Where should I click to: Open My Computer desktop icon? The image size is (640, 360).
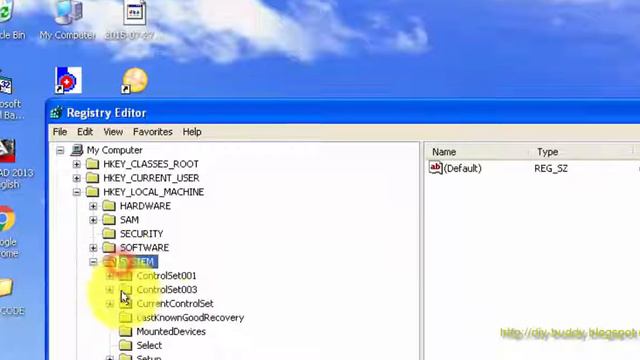pos(67,20)
